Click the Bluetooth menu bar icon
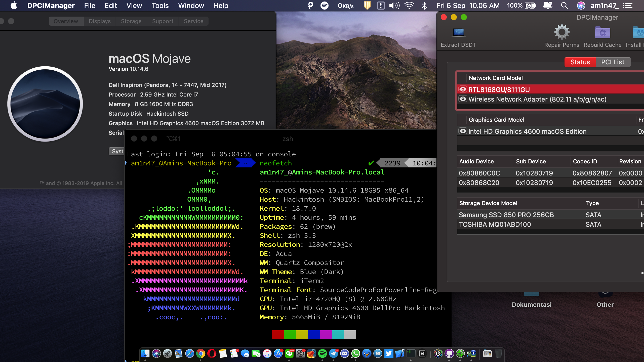Viewport: 644px width, 362px height. (424, 6)
